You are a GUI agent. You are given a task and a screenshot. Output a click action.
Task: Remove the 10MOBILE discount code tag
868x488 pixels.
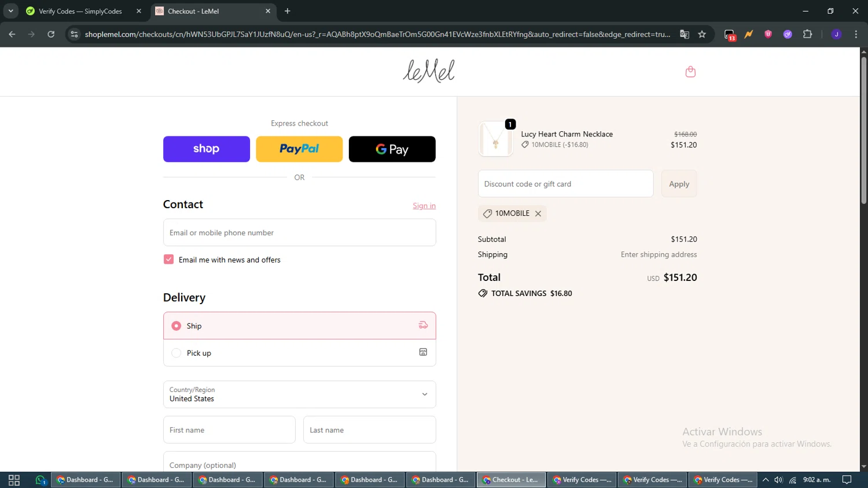click(538, 213)
